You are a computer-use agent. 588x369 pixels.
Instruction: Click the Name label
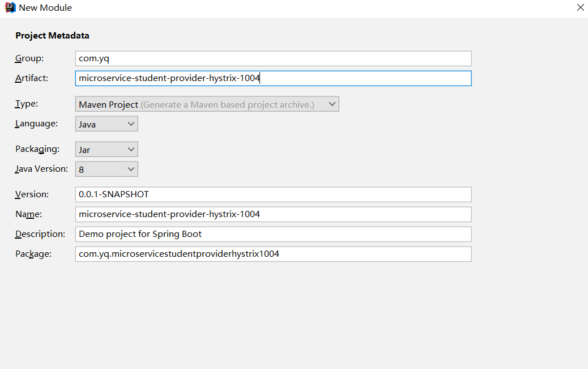[x=28, y=214]
